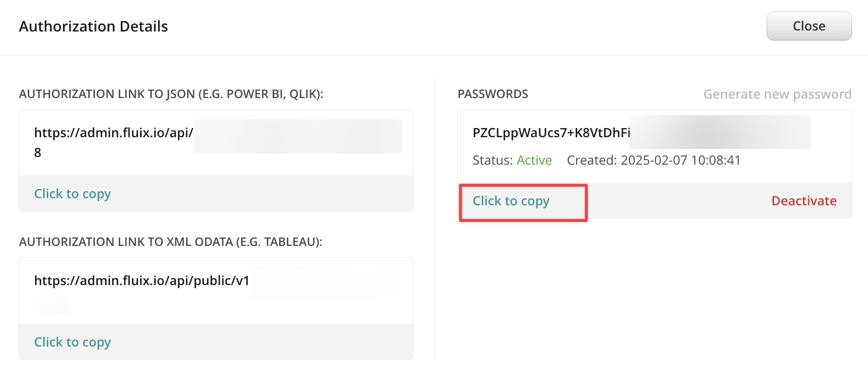Click the Authorization Details title
The height and width of the screenshot is (373, 868).
(93, 26)
